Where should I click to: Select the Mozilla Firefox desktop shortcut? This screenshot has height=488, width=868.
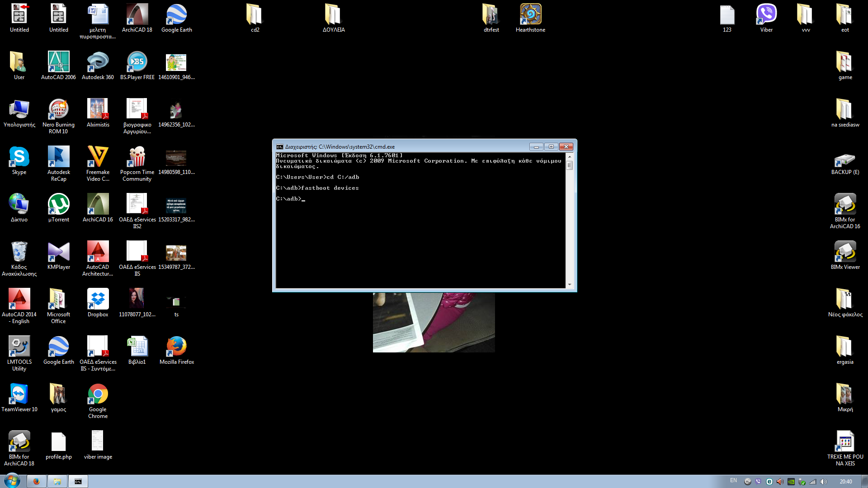tap(176, 347)
